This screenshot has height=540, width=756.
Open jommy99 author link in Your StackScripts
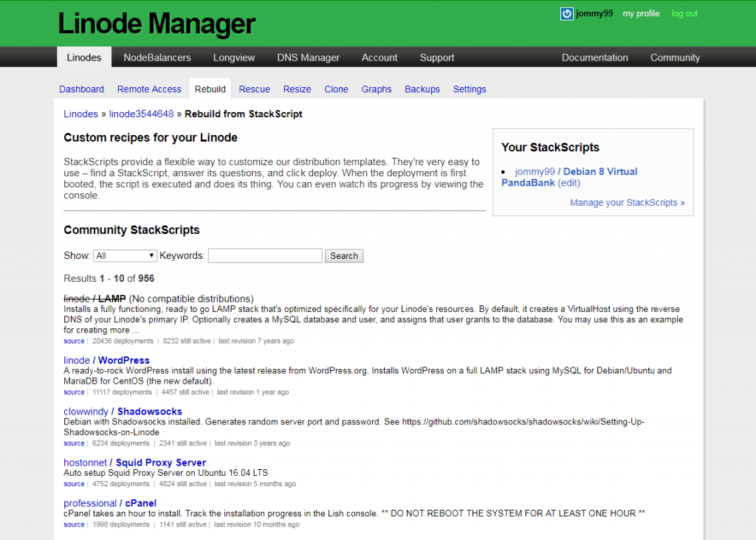click(x=535, y=171)
